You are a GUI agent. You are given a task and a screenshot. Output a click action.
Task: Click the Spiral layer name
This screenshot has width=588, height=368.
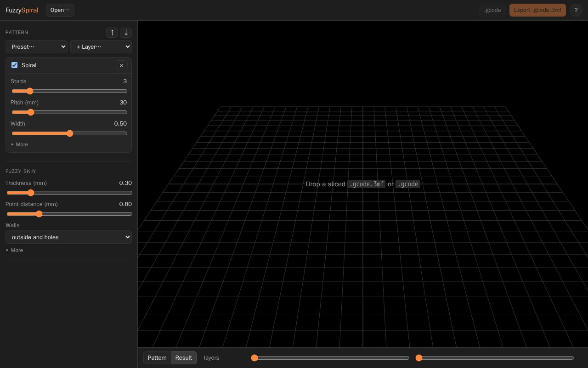(29, 65)
